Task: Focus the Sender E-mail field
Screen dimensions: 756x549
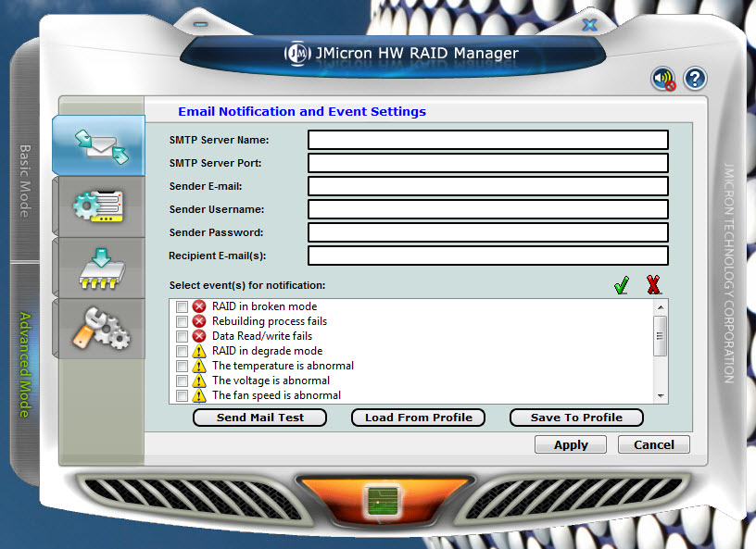Action: point(488,186)
